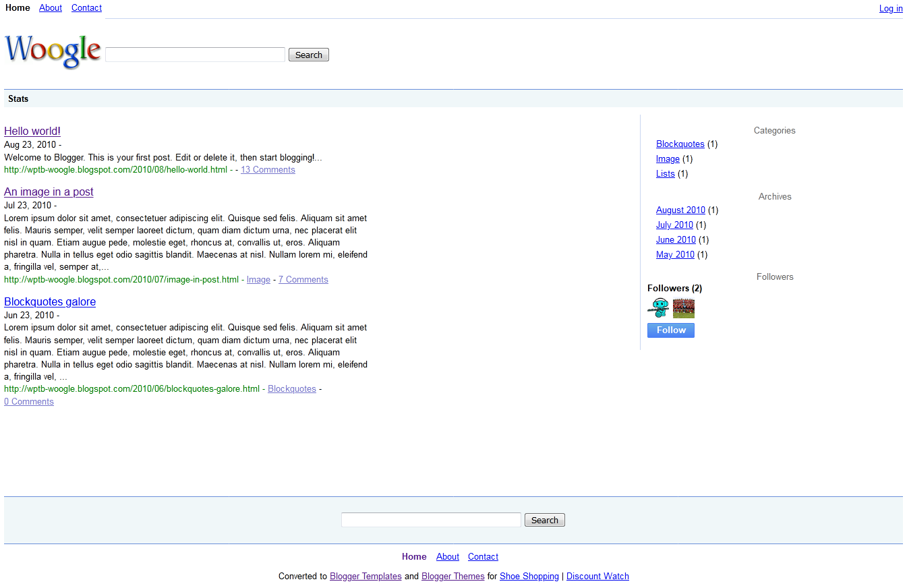The height and width of the screenshot is (588, 907).
Task: Click the Woogle logo
Action: click(53, 51)
